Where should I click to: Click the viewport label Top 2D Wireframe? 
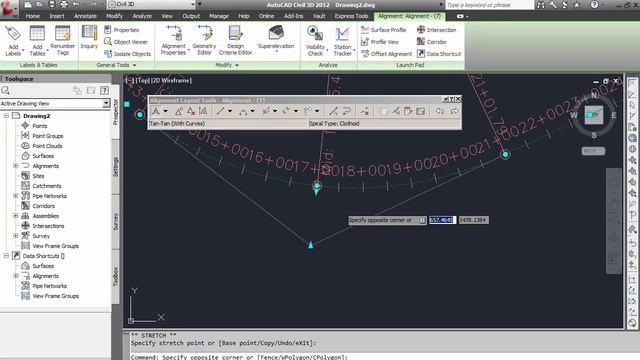click(158, 80)
